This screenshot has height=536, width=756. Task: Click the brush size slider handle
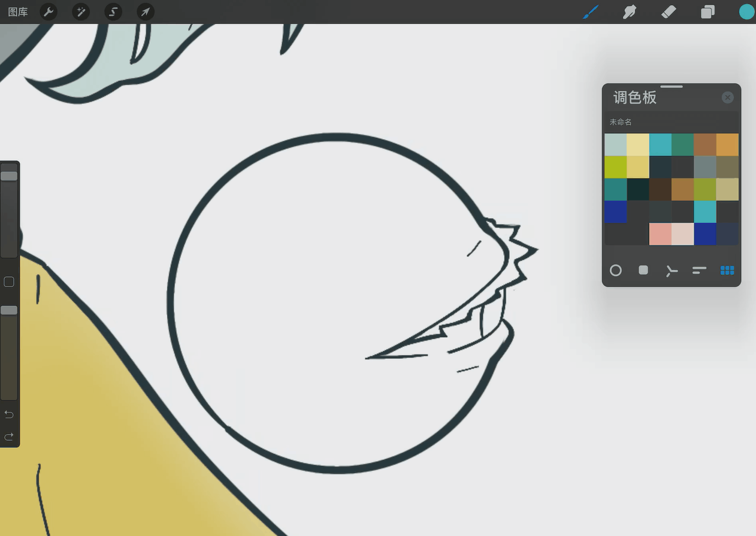point(9,176)
